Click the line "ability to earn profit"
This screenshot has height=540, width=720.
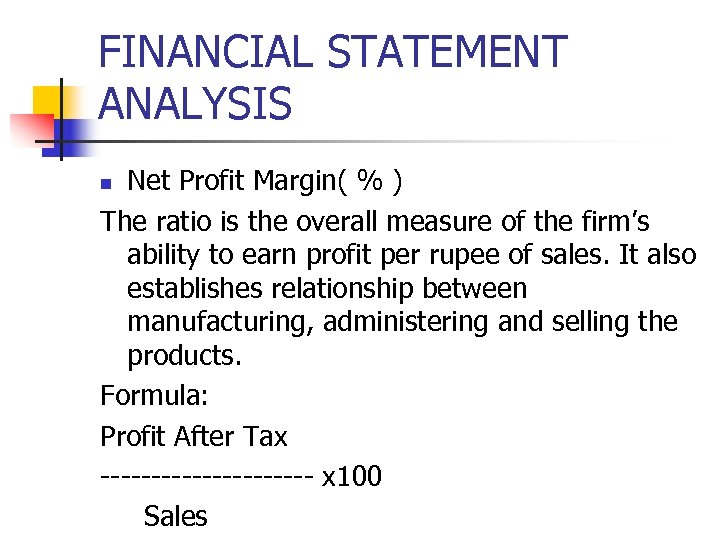tap(411, 255)
